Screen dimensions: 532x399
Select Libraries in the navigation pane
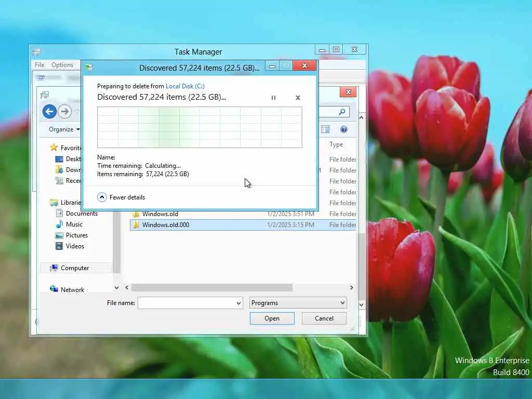[66, 203]
